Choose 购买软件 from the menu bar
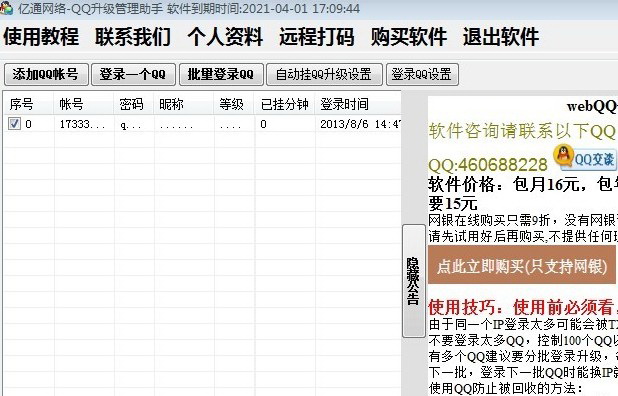618x396 pixels. click(409, 37)
